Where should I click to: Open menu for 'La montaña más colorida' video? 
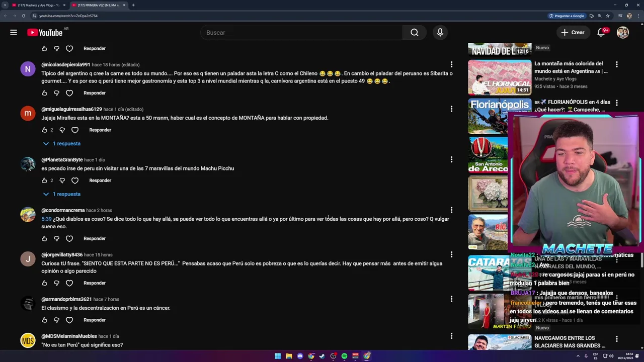click(x=617, y=64)
